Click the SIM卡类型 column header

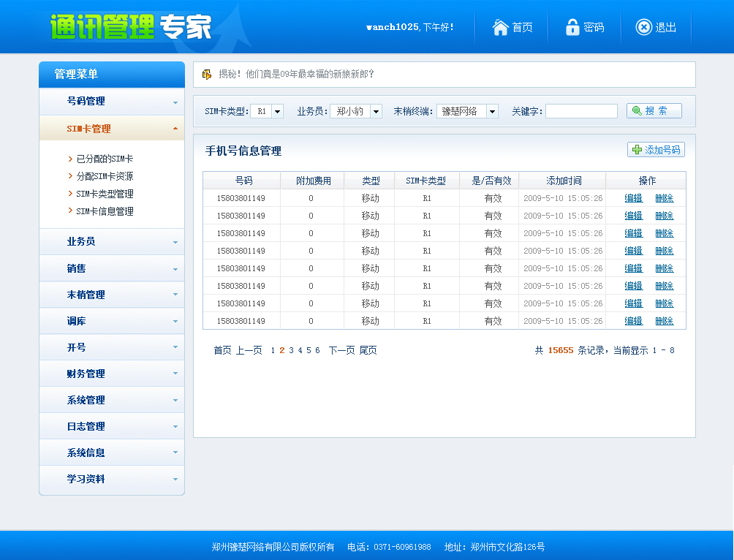[425, 181]
